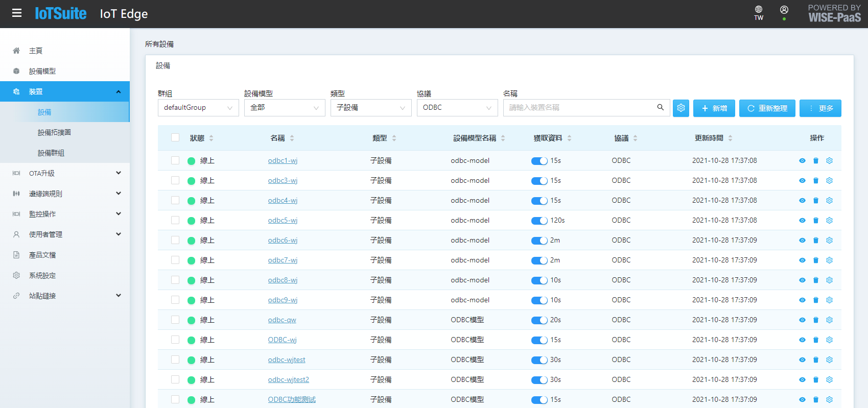Sort by 更新時間 column arrows
The image size is (868, 408).
click(x=731, y=138)
